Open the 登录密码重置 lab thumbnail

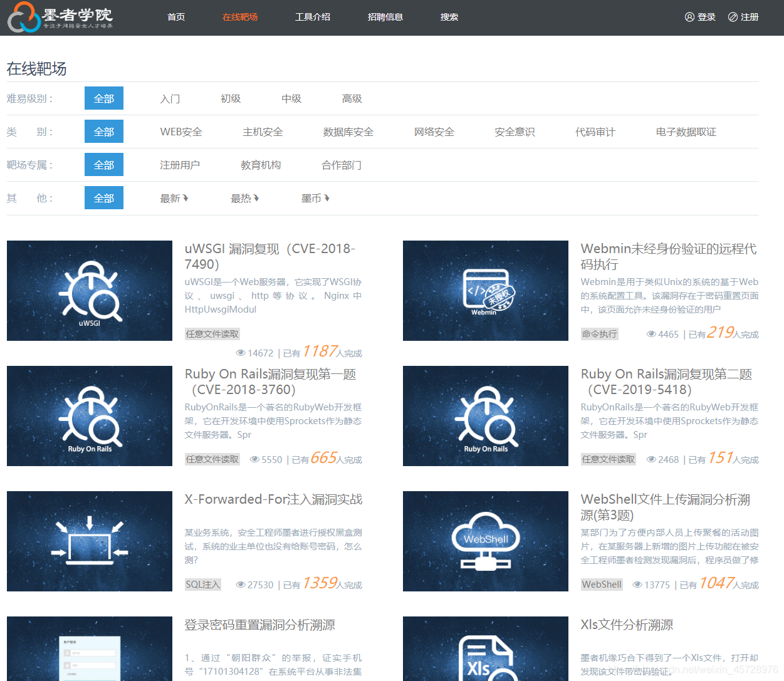(x=90, y=648)
